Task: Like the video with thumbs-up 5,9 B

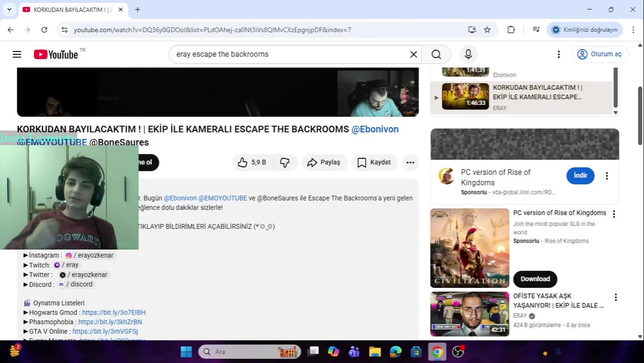Action: 252,162
